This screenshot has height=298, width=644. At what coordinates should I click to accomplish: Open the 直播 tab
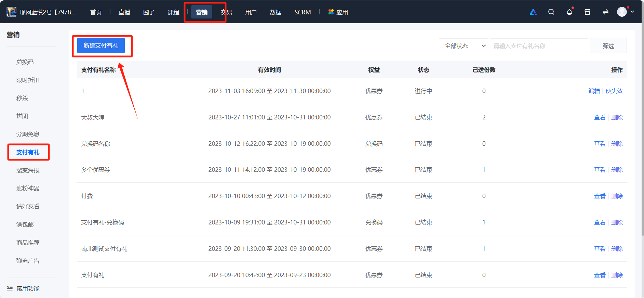(124, 12)
